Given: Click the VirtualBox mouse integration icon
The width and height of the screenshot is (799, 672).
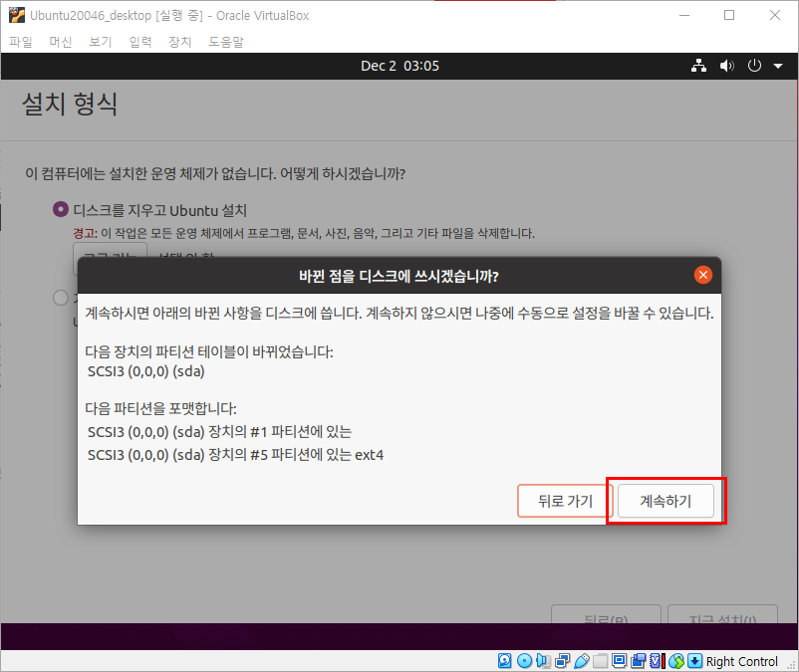Looking at the screenshot, I should click(676, 661).
